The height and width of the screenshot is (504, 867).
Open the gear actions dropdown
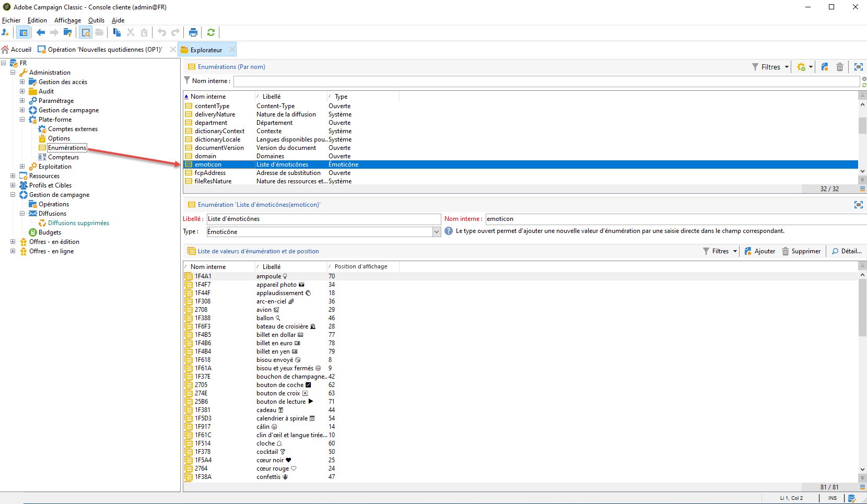coord(805,67)
